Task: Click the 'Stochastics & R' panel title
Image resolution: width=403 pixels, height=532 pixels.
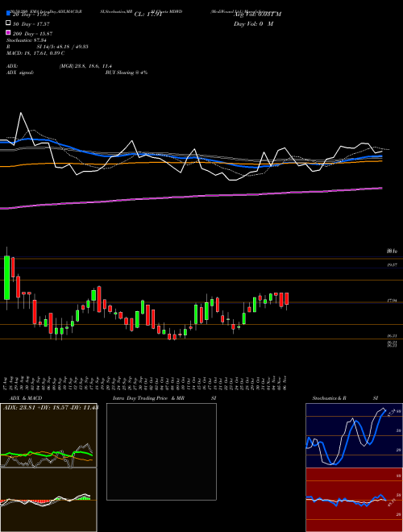Action: point(330,398)
